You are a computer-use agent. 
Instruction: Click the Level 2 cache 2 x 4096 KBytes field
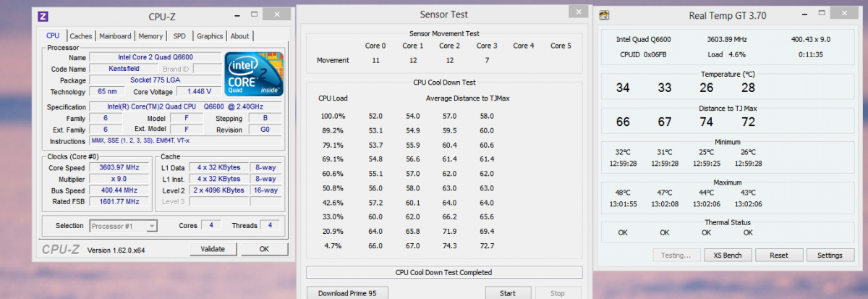[x=220, y=190]
